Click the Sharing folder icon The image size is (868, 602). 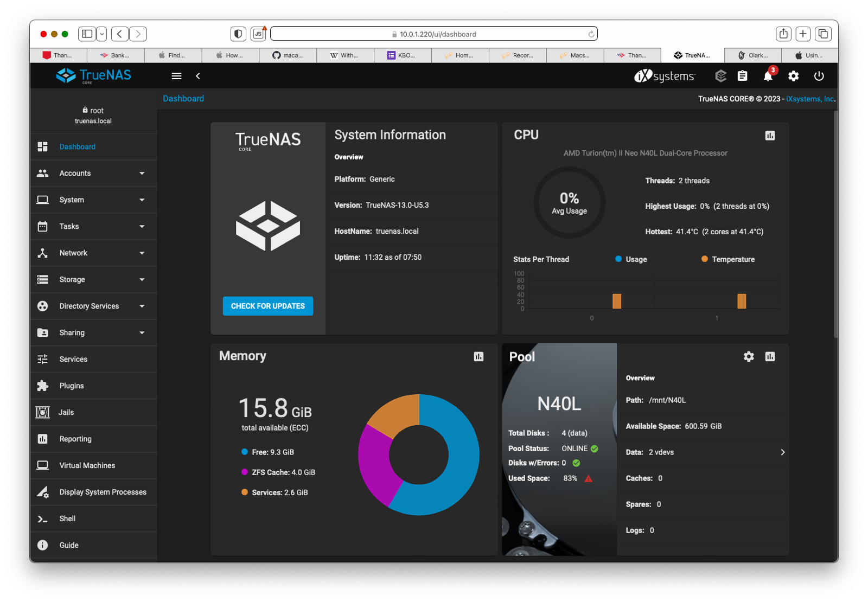(x=42, y=332)
